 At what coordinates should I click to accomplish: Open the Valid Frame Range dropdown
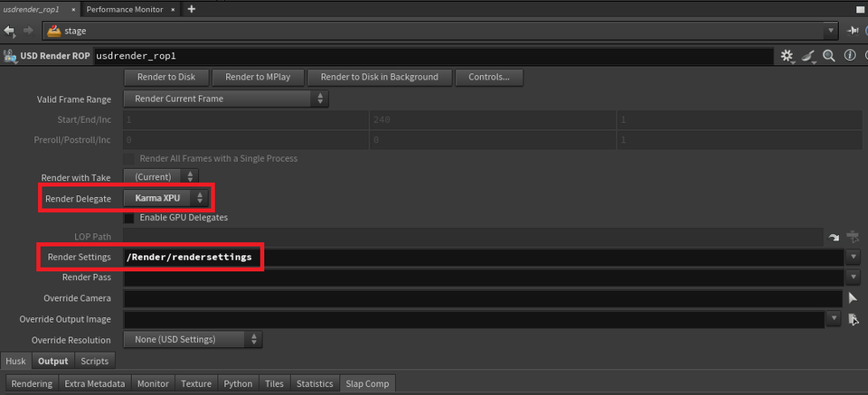click(x=227, y=99)
